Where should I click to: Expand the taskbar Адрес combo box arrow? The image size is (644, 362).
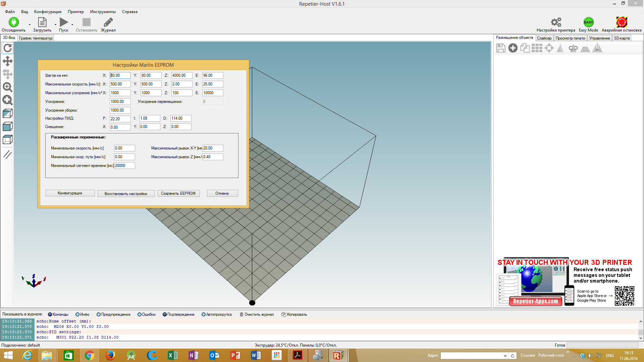click(x=505, y=356)
